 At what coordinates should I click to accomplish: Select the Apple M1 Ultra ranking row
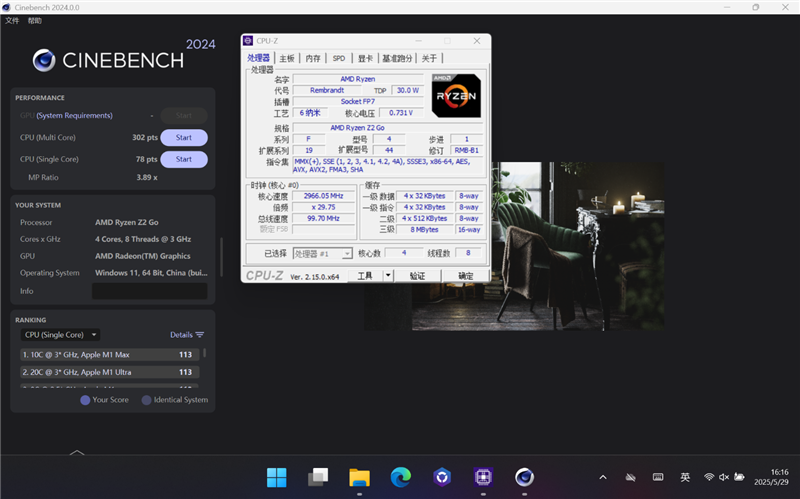pyautogui.click(x=110, y=372)
